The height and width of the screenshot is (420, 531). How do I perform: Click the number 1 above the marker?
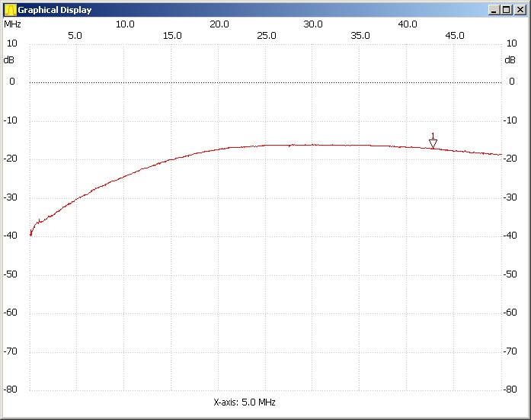[x=433, y=135]
